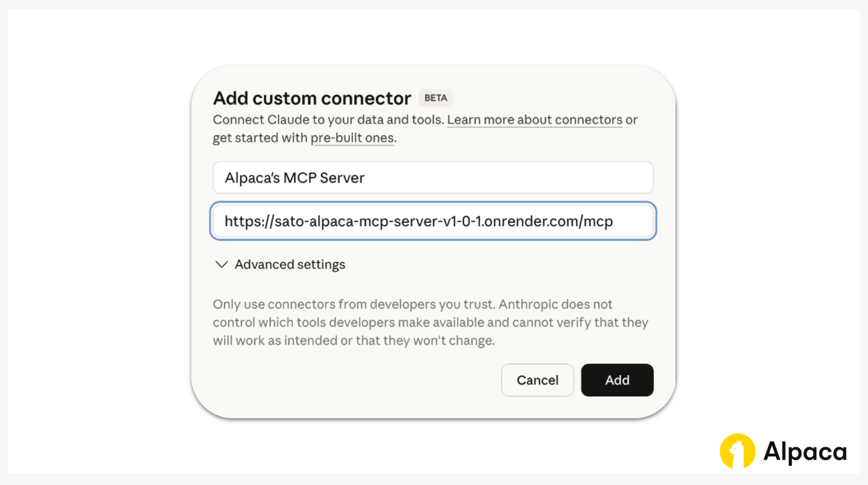Click the chevron arrow beside Advanced settings
The image size is (868, 485).
click(x=221, y=264)
